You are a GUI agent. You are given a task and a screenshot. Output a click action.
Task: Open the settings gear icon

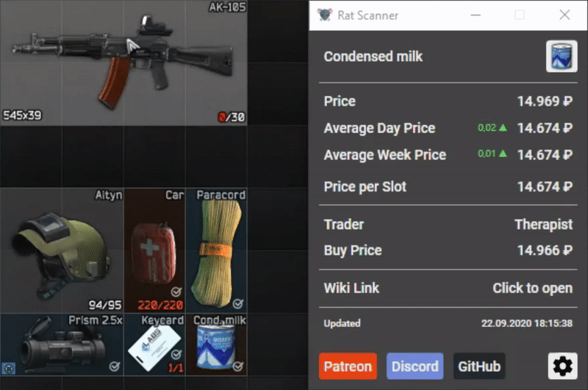pos(562,366)
